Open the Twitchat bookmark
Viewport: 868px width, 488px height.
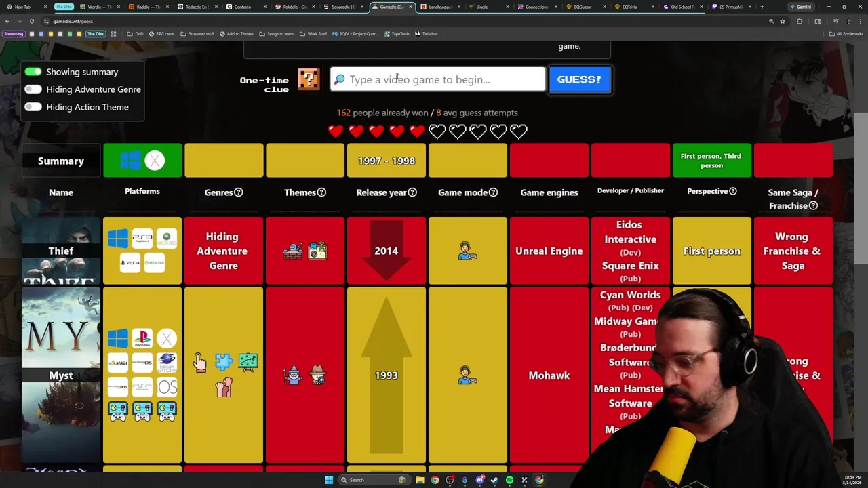[426, 33]
